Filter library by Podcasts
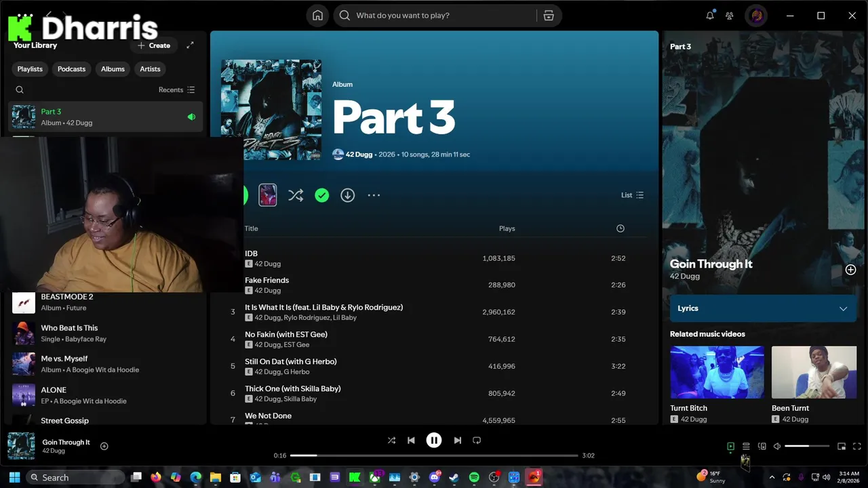 click(x=71, y=69)
